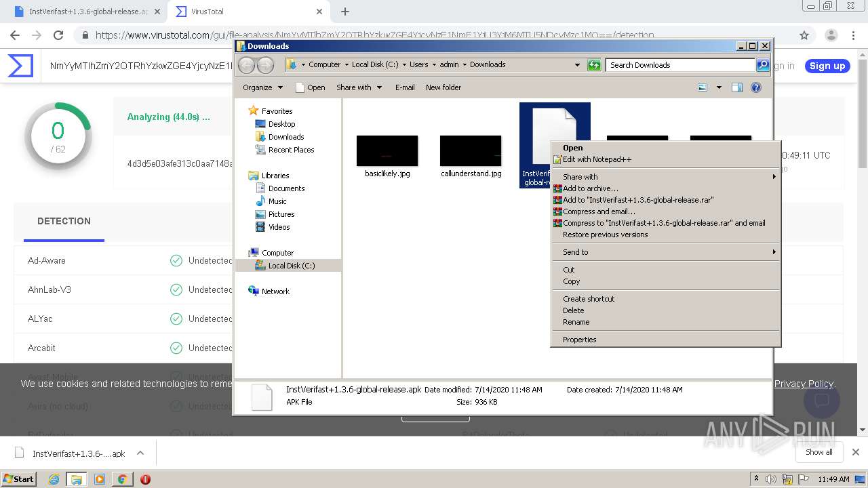Click the VirusTotal logo icon
Viewport: 868px width, 488px height.
20,66
